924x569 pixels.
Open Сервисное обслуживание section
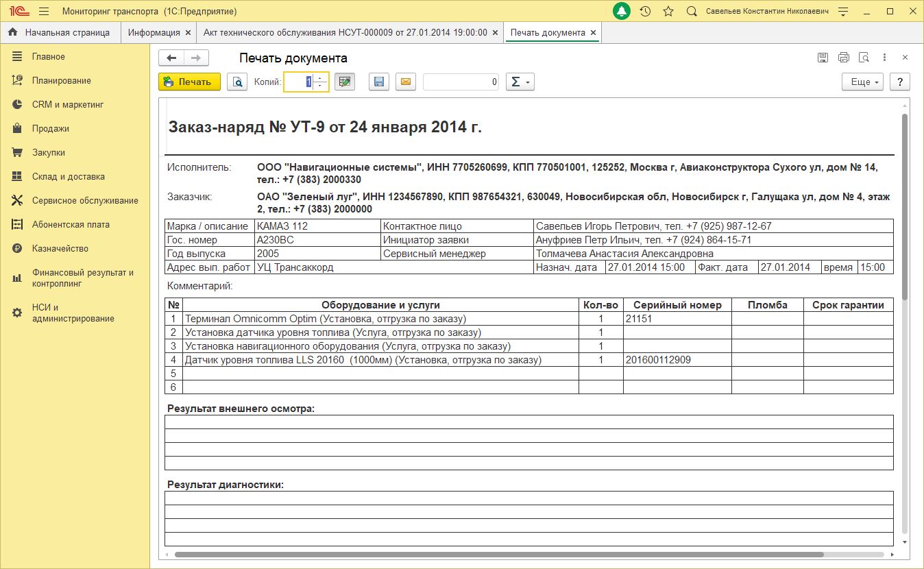[x=75, y=201]
